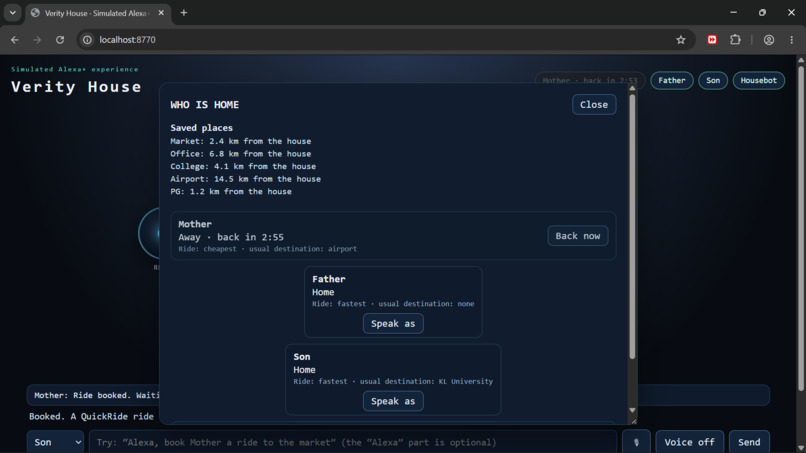Viewport: 806px width, 453px height.
Task: Click 'Market: 2.4 km from the house'
Action: 241,141
